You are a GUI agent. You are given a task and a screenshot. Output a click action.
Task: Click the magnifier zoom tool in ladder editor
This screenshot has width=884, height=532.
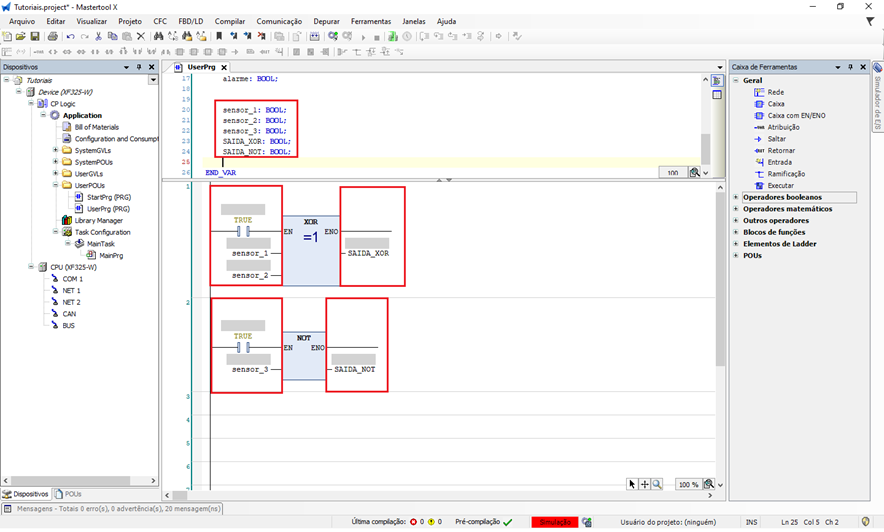(x=657, y=484)
